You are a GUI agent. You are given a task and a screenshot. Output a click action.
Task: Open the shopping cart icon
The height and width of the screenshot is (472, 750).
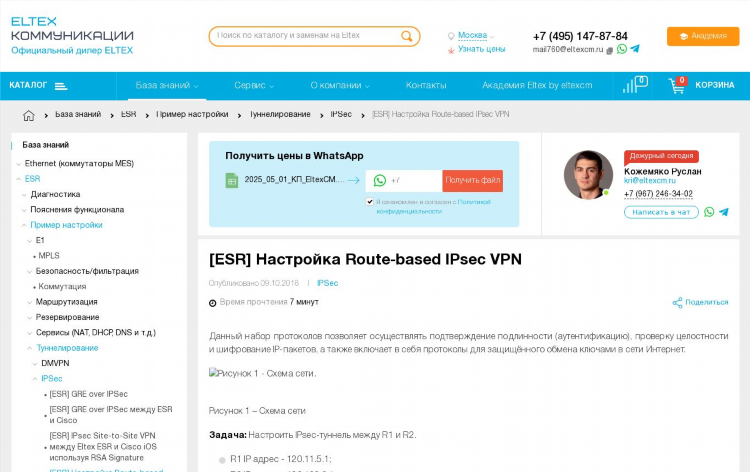[677, 85]
